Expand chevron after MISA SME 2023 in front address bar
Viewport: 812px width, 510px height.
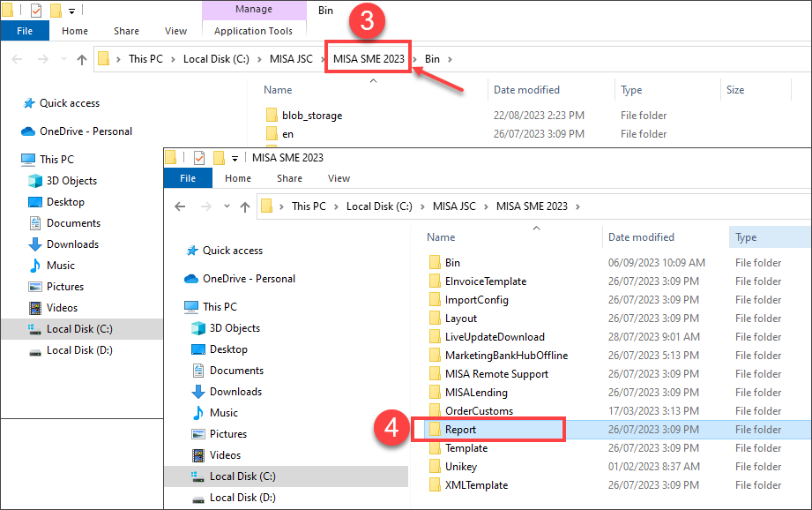tap(577, 206)
